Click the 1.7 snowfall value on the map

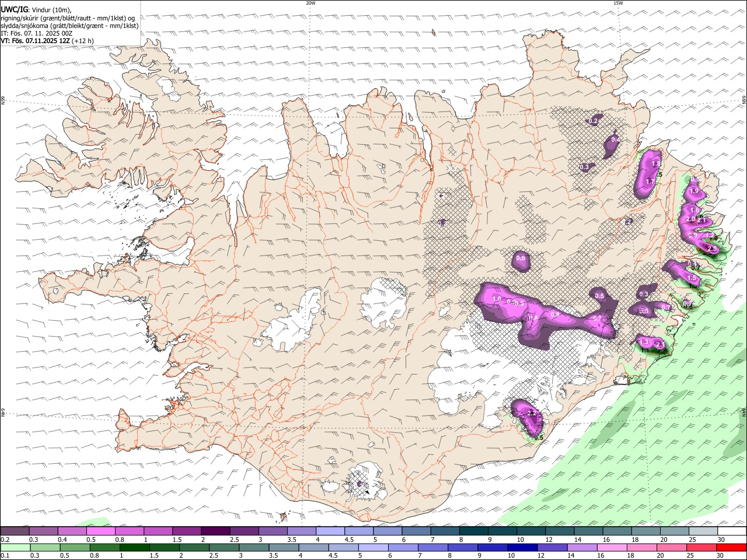(651, 181)
